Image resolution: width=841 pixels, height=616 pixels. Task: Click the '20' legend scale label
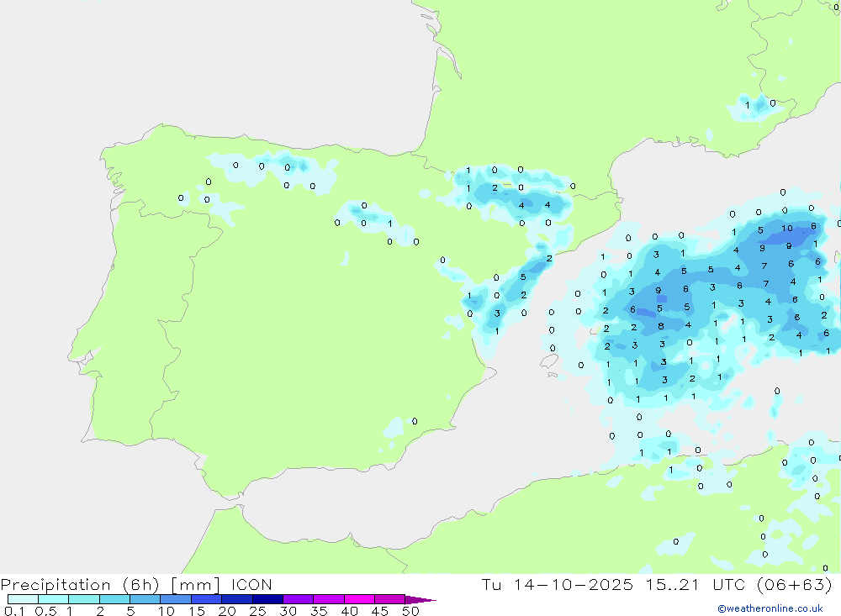227,611
